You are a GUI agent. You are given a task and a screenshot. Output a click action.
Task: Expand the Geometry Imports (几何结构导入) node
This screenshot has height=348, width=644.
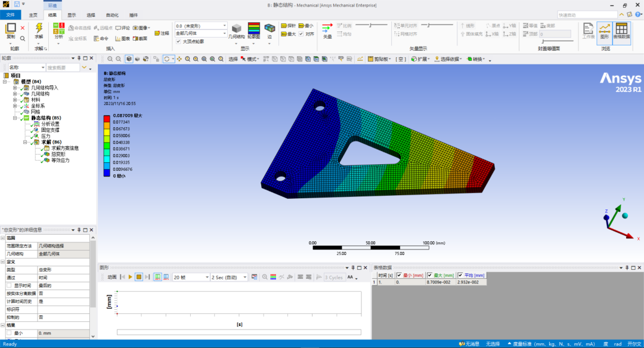click(15, 88)
